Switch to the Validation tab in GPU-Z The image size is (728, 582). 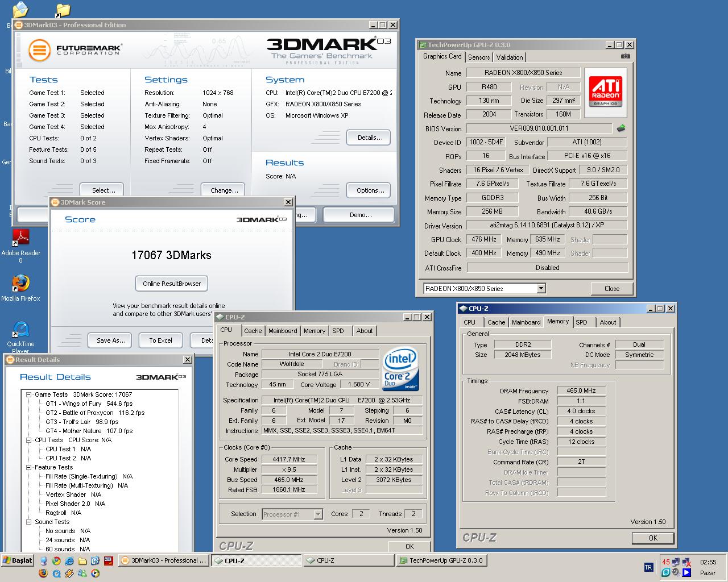[x=510, y=57]
